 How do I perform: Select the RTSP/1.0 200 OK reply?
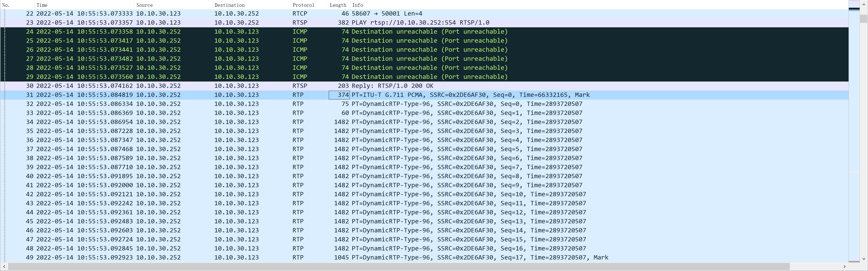coord(424,86)
